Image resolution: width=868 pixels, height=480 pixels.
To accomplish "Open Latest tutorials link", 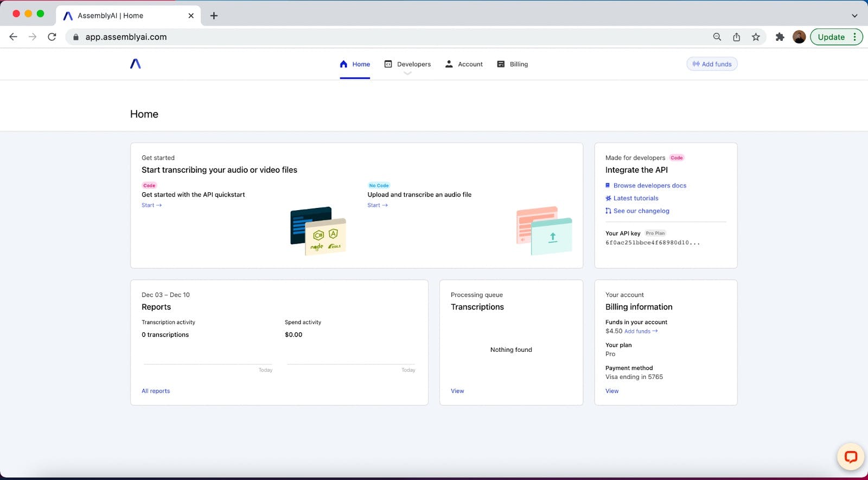I will tap(636, 198).
